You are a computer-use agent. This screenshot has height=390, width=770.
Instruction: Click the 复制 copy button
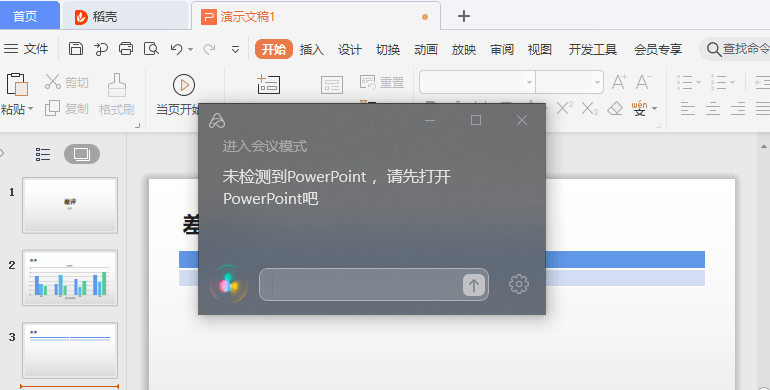[66, 108]
